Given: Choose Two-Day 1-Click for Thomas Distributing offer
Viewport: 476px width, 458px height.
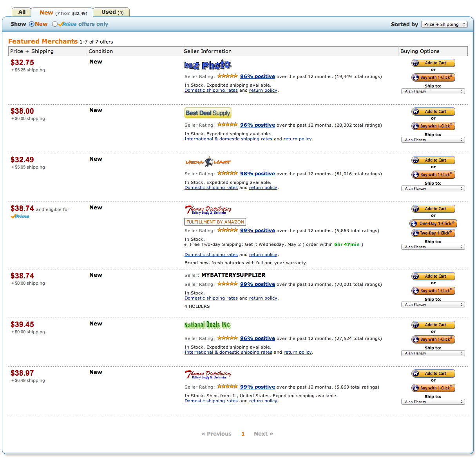Looking at the screenshot, I should 433,233.
